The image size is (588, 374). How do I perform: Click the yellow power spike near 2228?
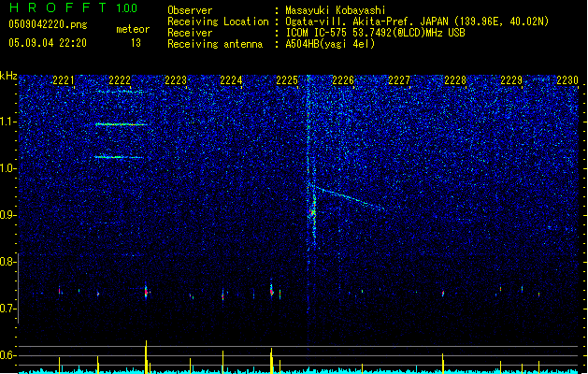coord(443,364)
